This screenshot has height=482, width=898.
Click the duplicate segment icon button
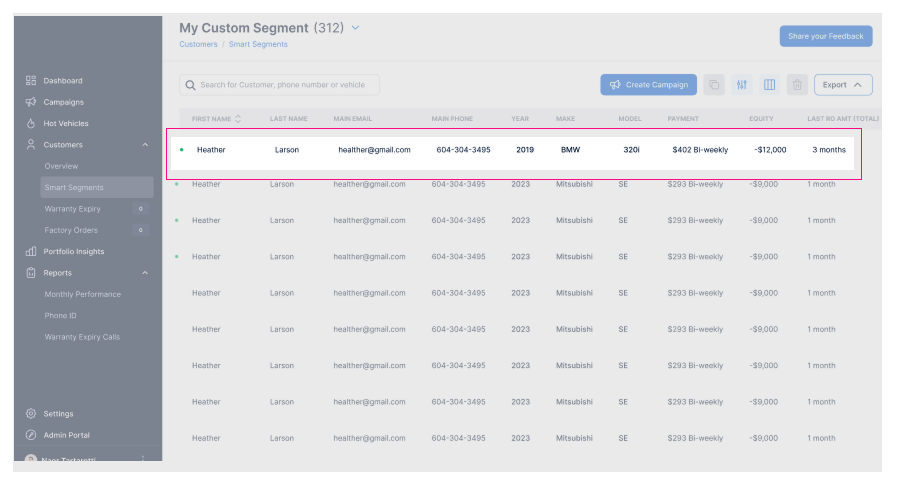tap(714, 85)
